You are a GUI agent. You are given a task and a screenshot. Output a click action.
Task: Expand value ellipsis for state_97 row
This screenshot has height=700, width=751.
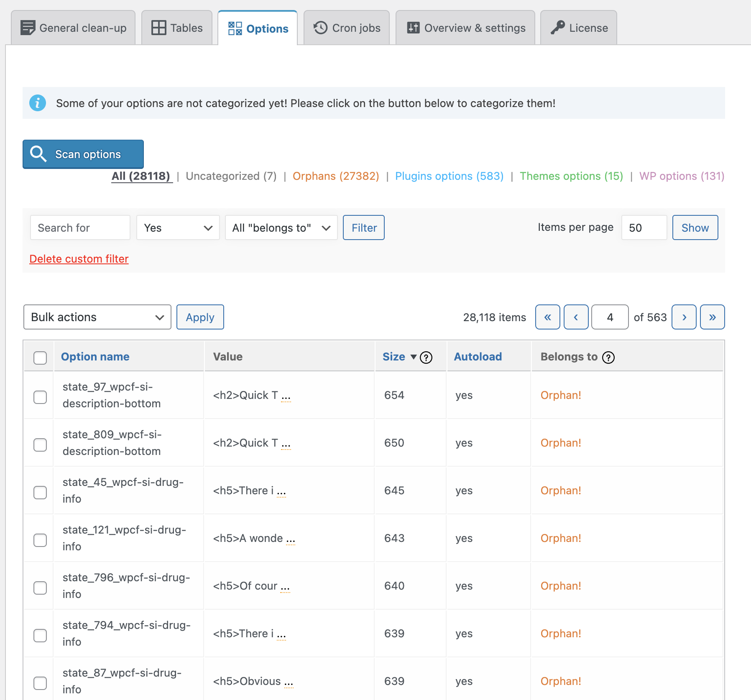click(286, 396)
